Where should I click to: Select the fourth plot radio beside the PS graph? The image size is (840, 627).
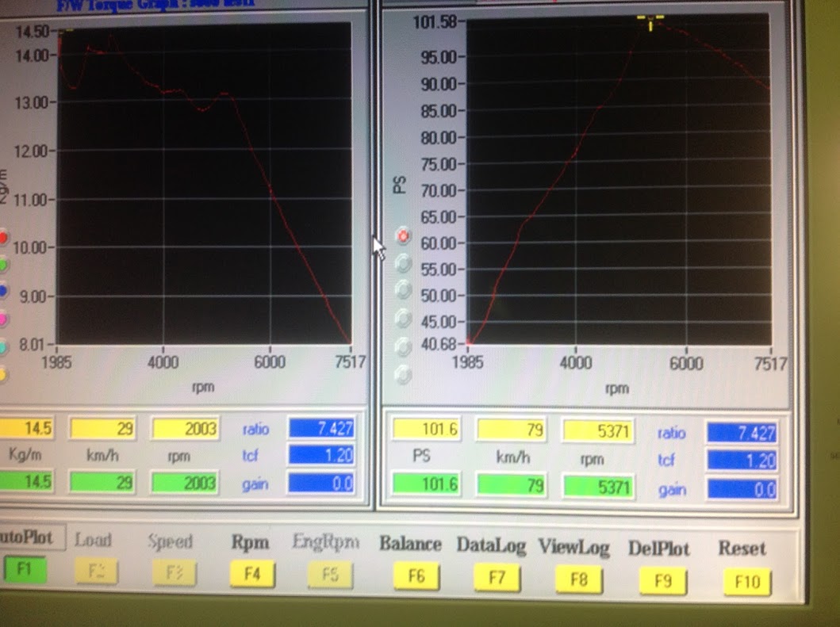coord(404,318)
